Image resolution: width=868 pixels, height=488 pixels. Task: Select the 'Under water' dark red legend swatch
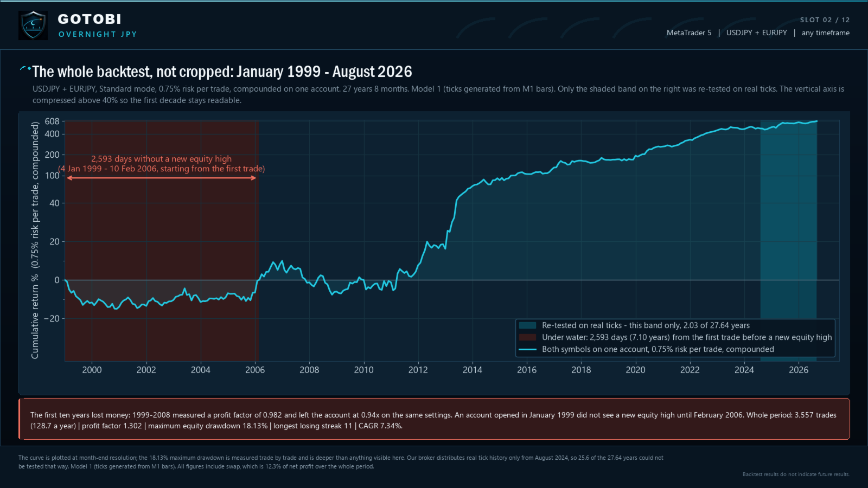527,337
